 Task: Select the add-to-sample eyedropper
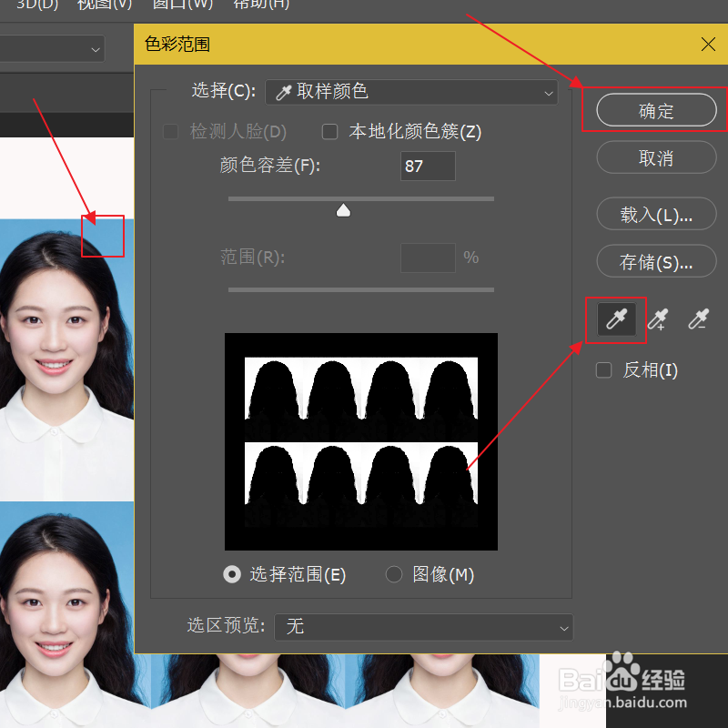pyautogui.click(x=658, y=319)
